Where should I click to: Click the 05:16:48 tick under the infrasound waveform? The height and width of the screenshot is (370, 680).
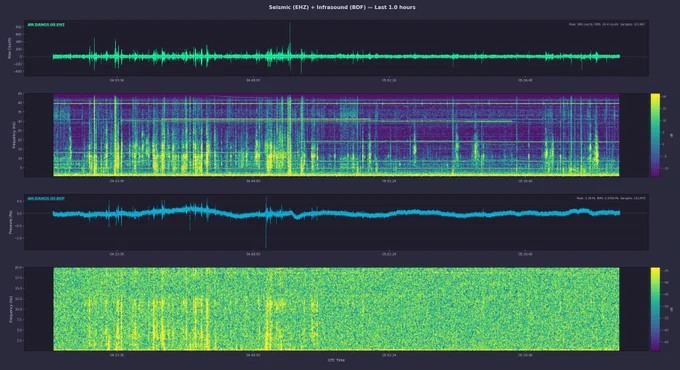coord(525,254)
